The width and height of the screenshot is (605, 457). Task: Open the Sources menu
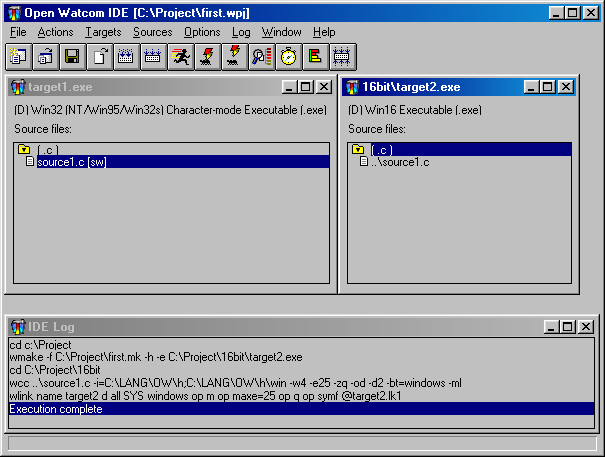click(x=152, y=32)
